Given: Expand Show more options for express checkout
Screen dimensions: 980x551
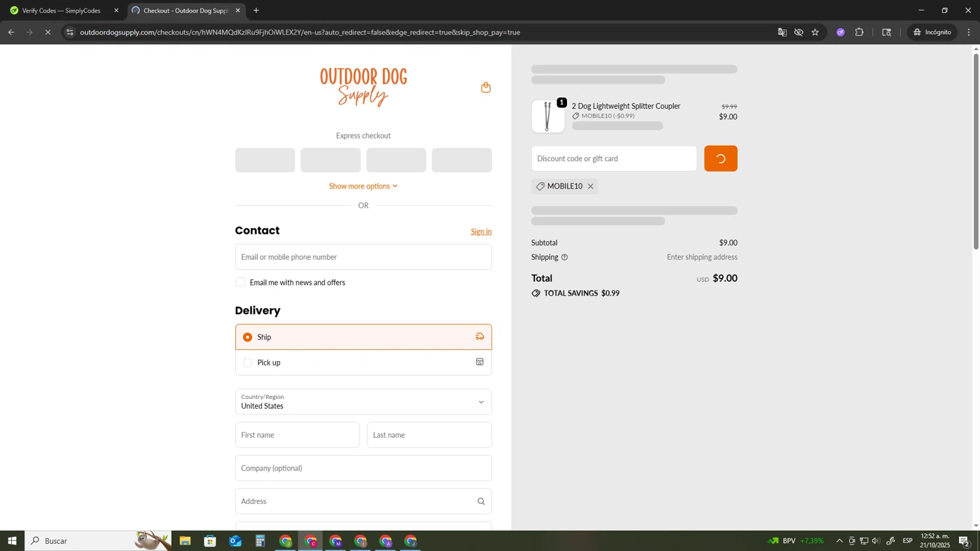Looking at the screenshot, I should 363,186.
